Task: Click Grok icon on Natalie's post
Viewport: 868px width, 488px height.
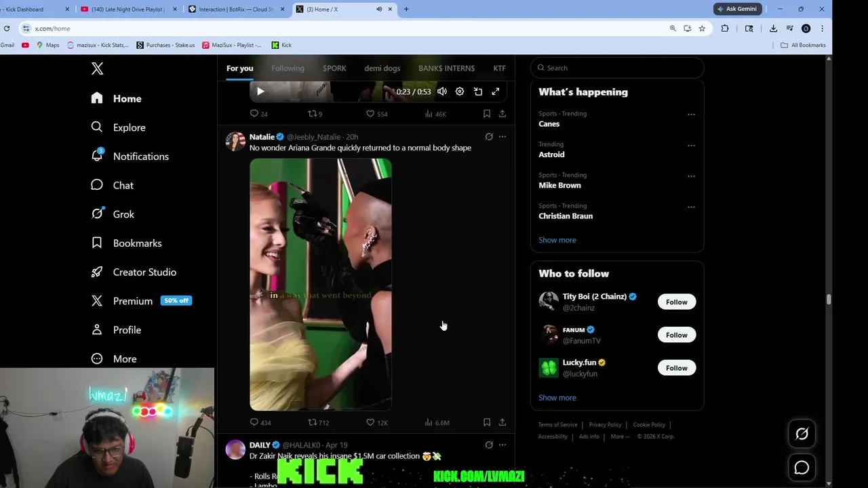Action: [489, 137]
